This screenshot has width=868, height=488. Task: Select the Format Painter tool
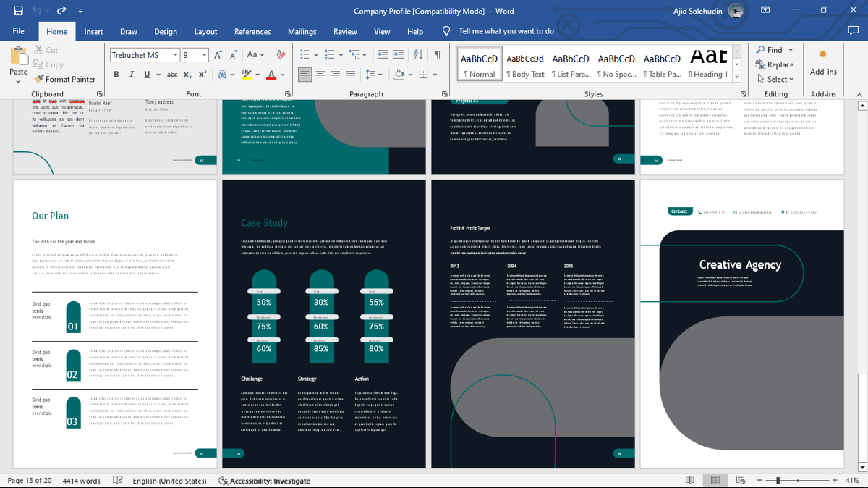65,79
